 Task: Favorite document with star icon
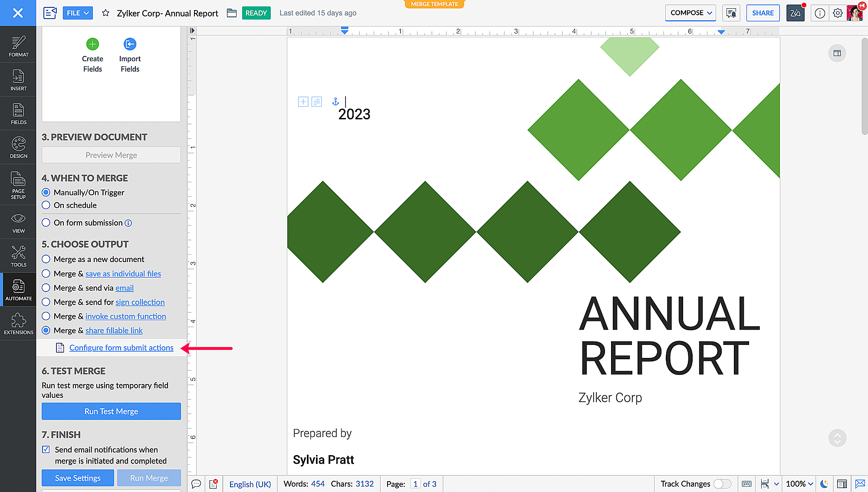pos(105,13)
